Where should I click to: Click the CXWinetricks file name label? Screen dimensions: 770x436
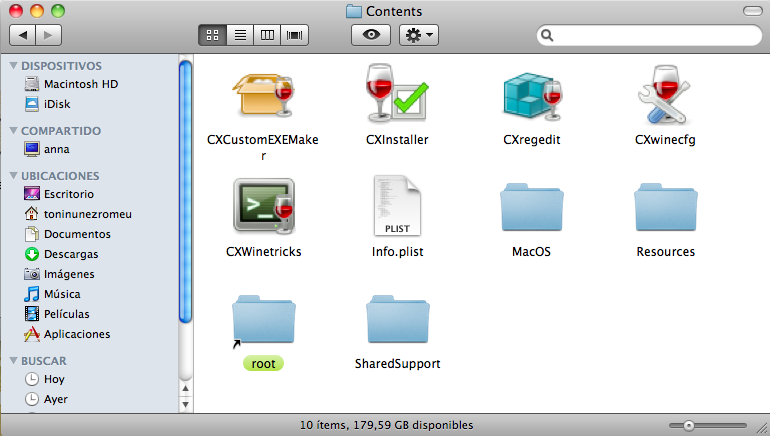(x=264, y=251)
